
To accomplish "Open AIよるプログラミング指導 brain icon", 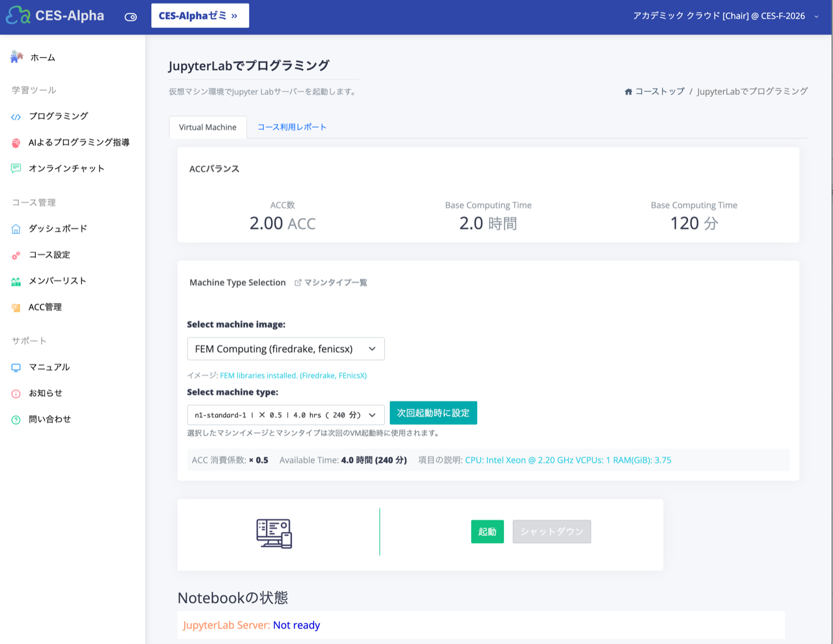I will (16, 143).
